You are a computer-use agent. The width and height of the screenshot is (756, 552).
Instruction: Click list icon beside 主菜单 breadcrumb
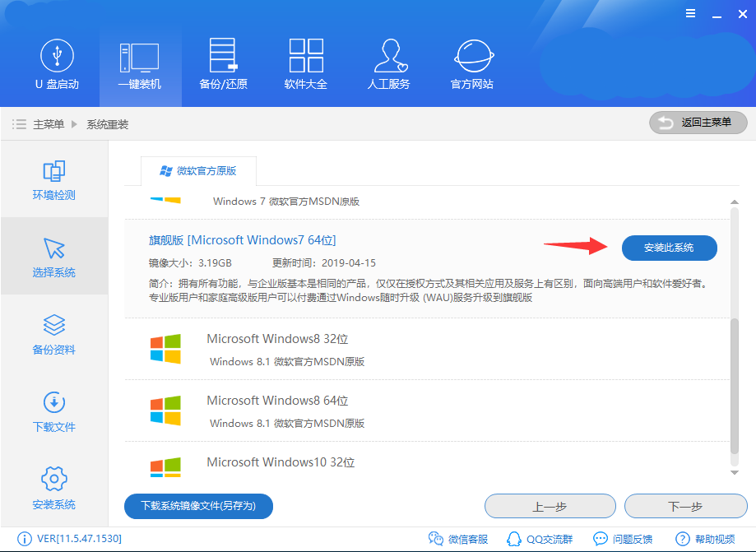[x=19, y=124]
